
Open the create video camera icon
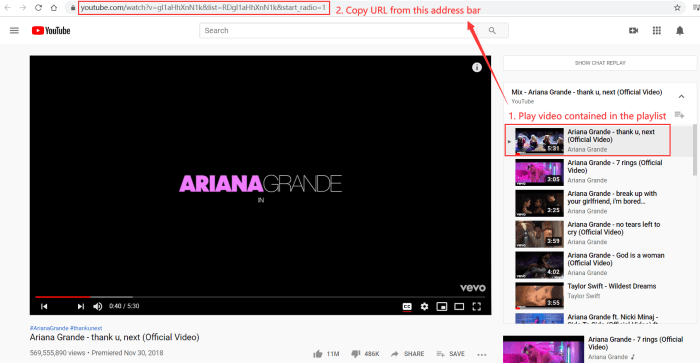point(633,30)
